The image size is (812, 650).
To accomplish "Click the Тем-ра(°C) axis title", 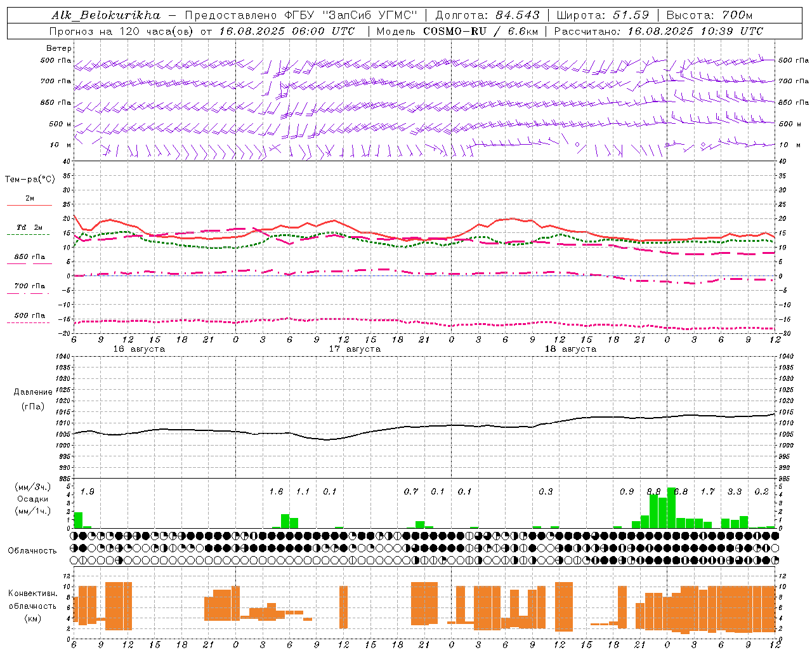I will 30,180.
